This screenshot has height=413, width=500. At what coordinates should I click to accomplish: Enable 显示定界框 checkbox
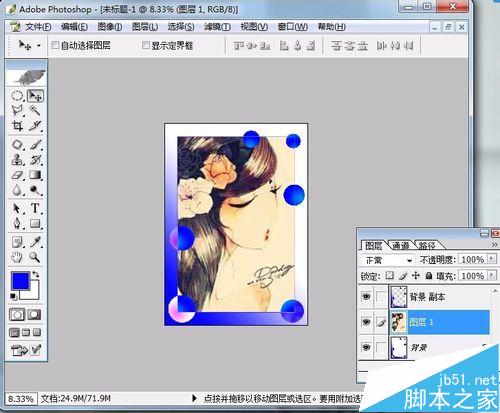point(146,45)
